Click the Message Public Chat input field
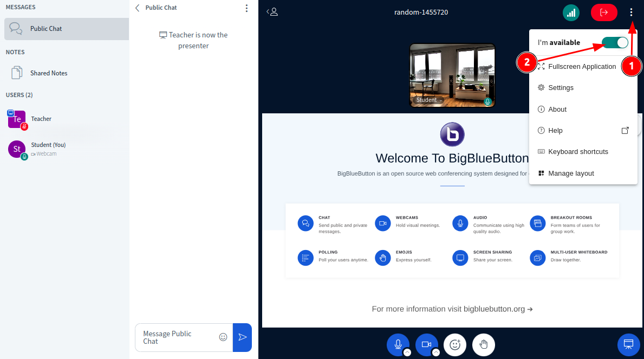Viewport: 644px width, 359px height. [x=178, y=337]
